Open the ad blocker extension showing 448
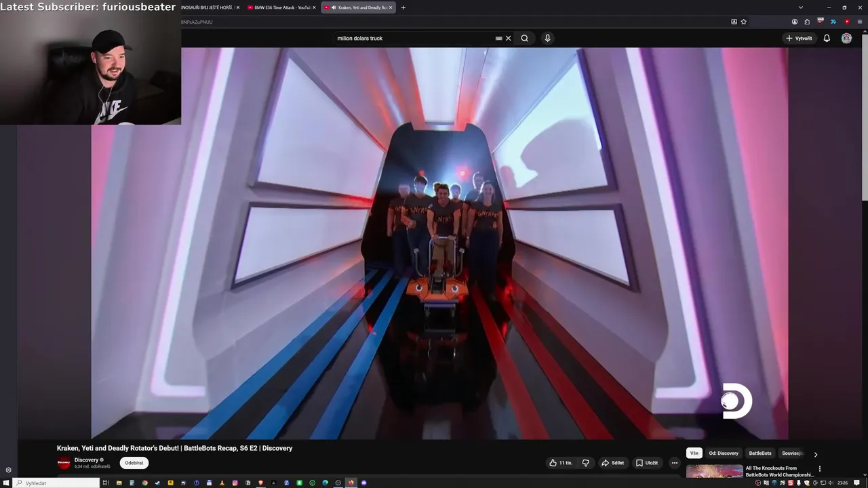 click(x=821, y=21)
